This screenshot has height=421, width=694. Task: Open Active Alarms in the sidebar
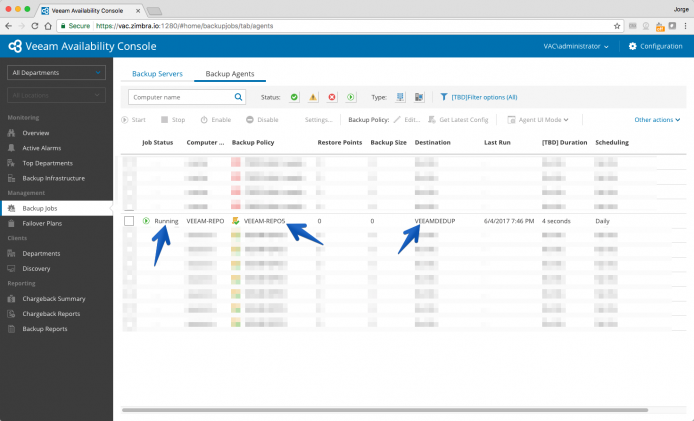[x=42, y=148]
